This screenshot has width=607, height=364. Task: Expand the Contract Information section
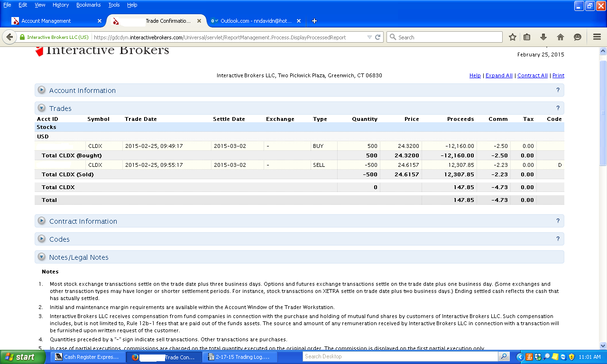(x=42, y=221)
